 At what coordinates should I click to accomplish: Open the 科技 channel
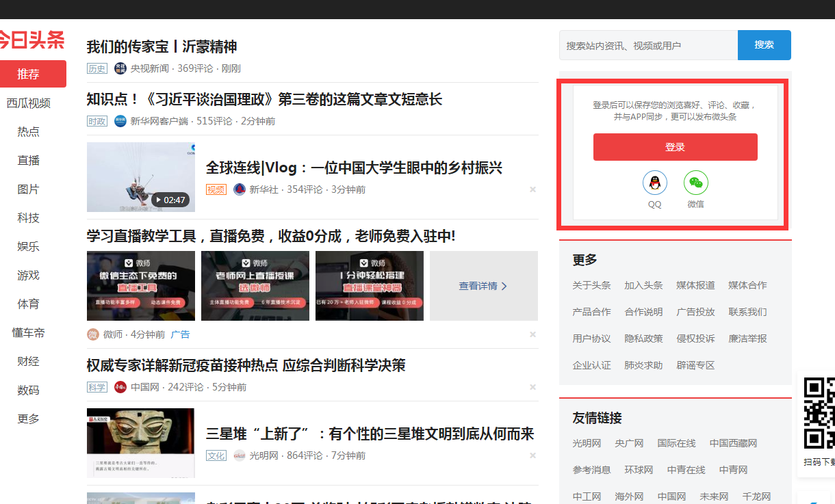[x=29, y=218]
